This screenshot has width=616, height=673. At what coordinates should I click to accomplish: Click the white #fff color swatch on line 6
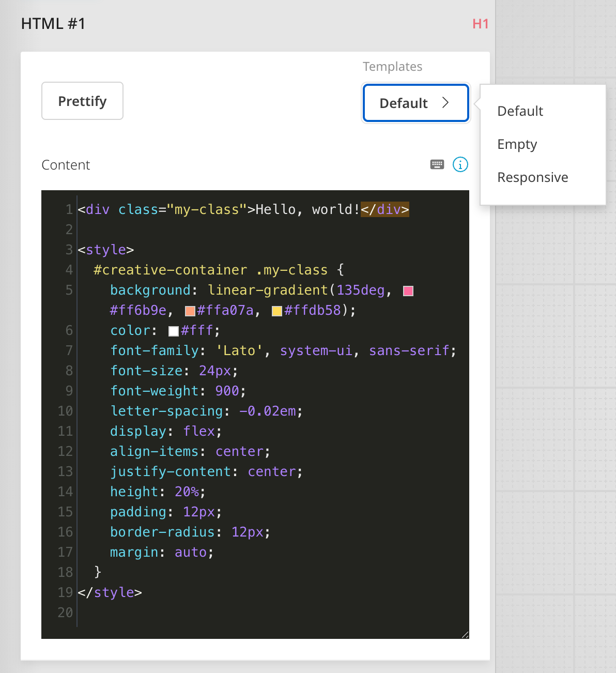click(173, 331)
